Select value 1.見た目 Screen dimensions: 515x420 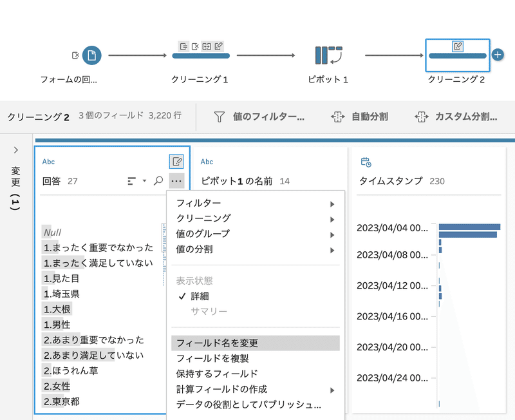(x=61, y=279)
